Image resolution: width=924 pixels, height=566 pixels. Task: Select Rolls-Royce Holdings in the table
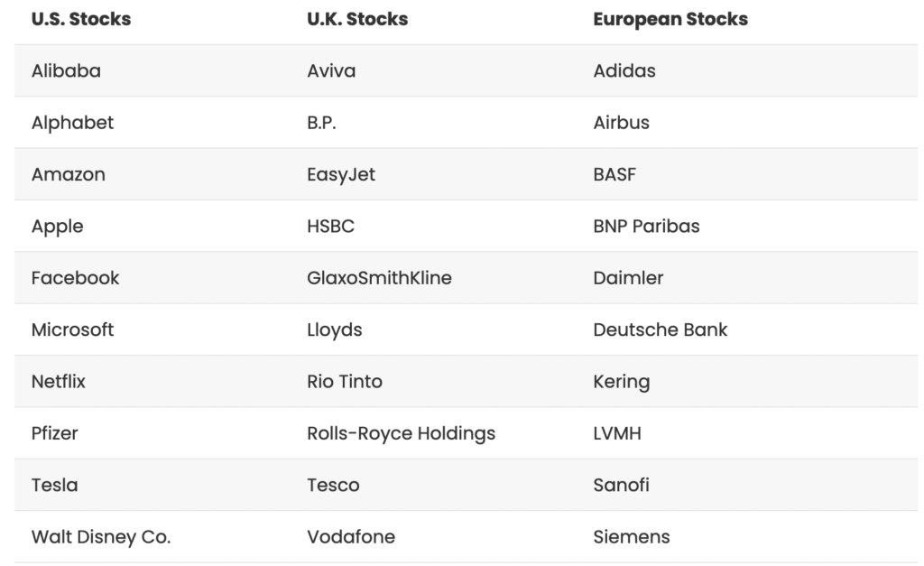click(401, 433)
